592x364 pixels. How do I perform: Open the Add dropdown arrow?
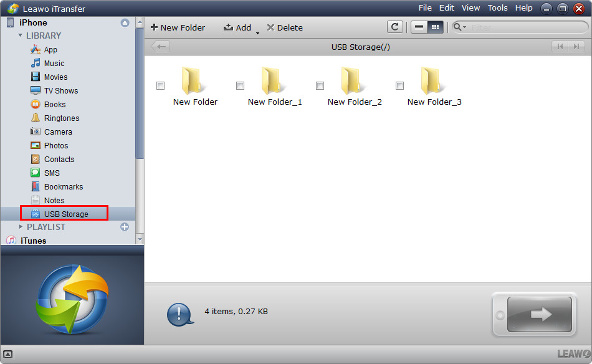258,33
